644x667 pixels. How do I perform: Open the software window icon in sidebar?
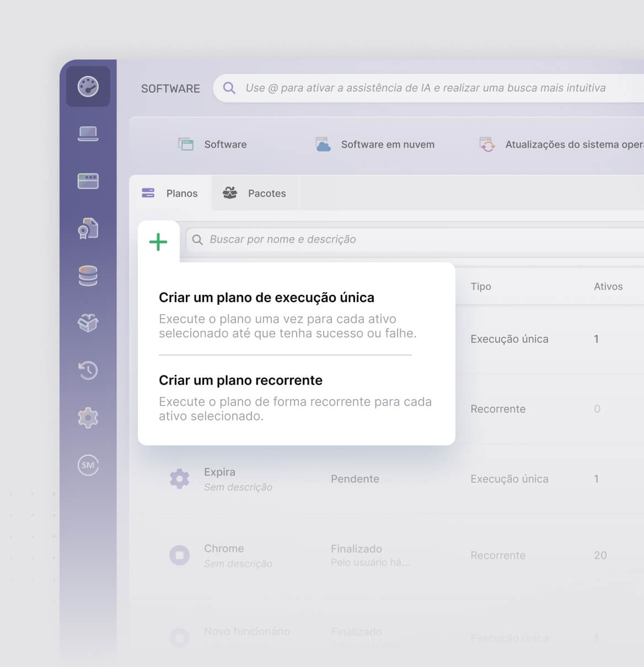(88, 181)
